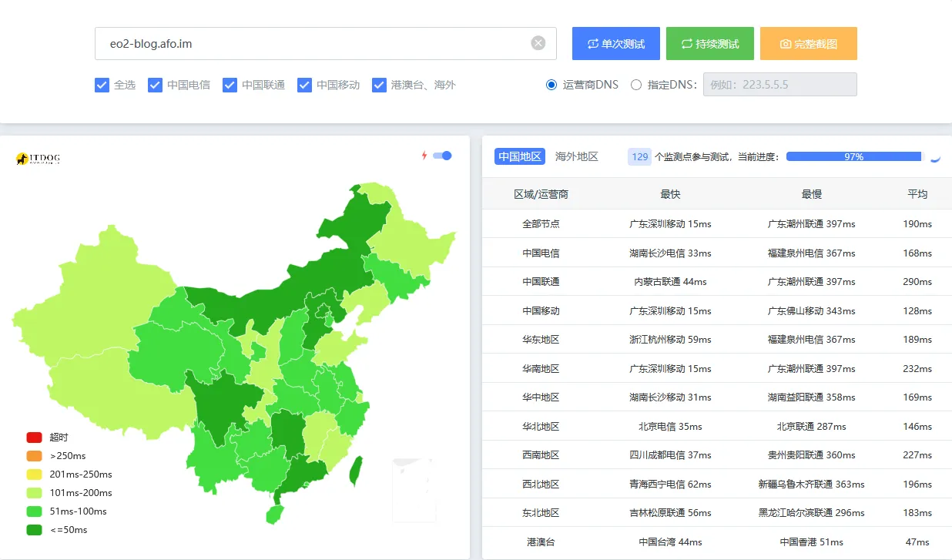
Task: Select the 中国地区 tab
Action: pos(520,156)
